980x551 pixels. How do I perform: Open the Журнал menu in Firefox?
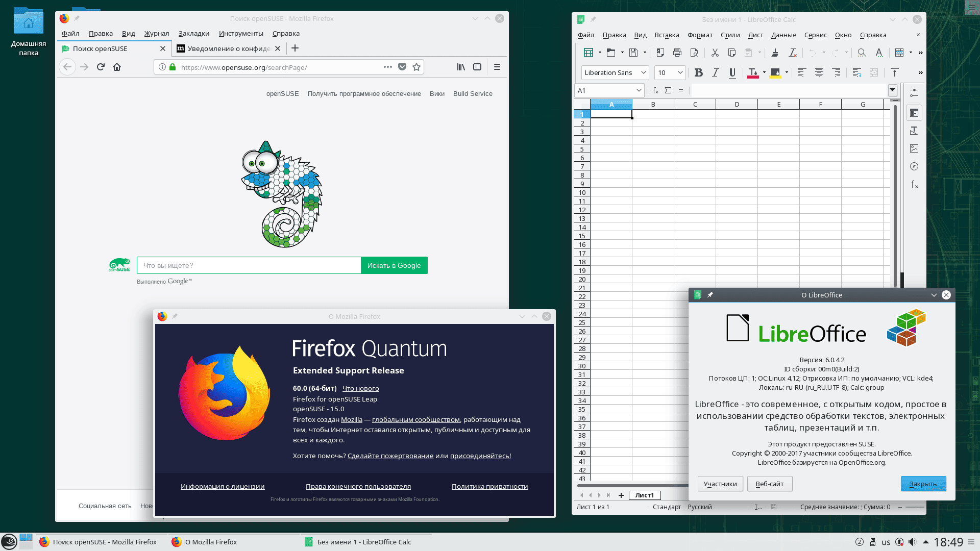[x=157, y=33]
